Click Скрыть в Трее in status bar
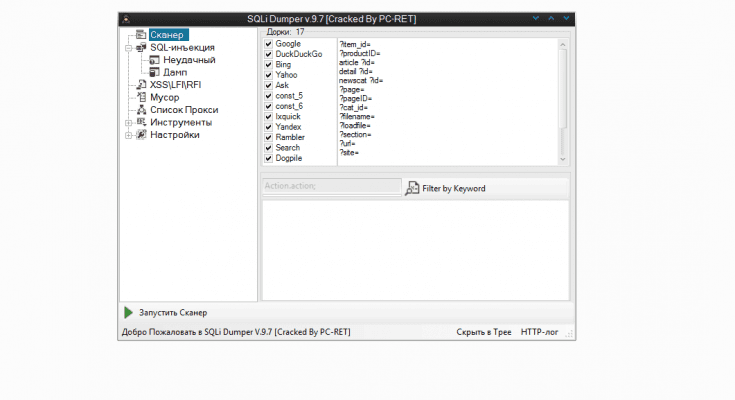 click(x=484, y=332)
